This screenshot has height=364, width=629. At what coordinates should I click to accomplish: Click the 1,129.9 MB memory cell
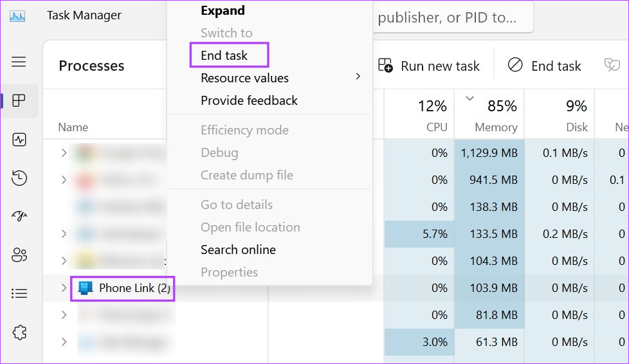(x=489, y=153)
